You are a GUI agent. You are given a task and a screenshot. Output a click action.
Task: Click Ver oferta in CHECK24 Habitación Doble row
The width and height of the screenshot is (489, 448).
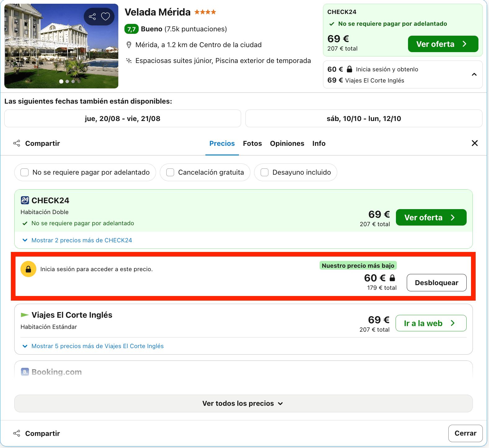431,217
